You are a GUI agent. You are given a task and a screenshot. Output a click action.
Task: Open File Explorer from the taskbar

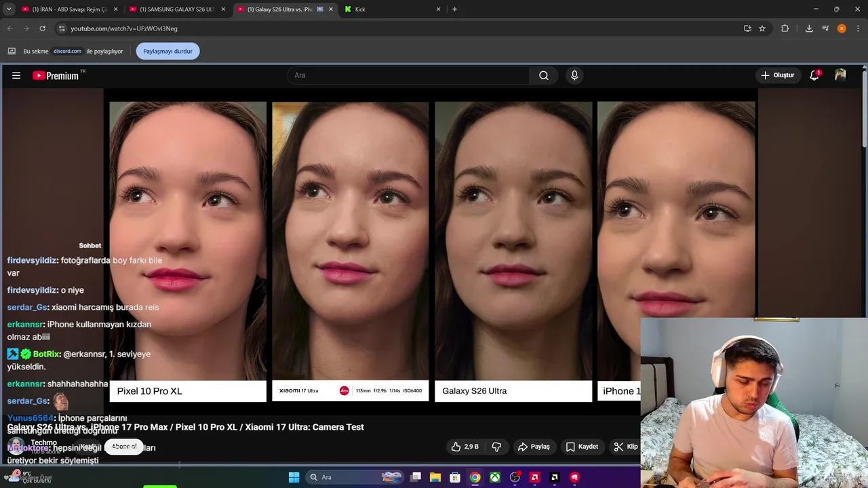pos(435,477)
